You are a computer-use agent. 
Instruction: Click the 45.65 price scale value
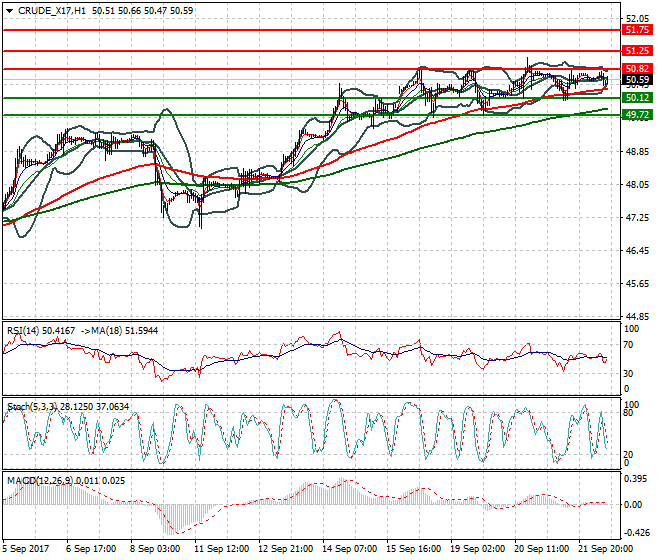(x=637, y=284)
